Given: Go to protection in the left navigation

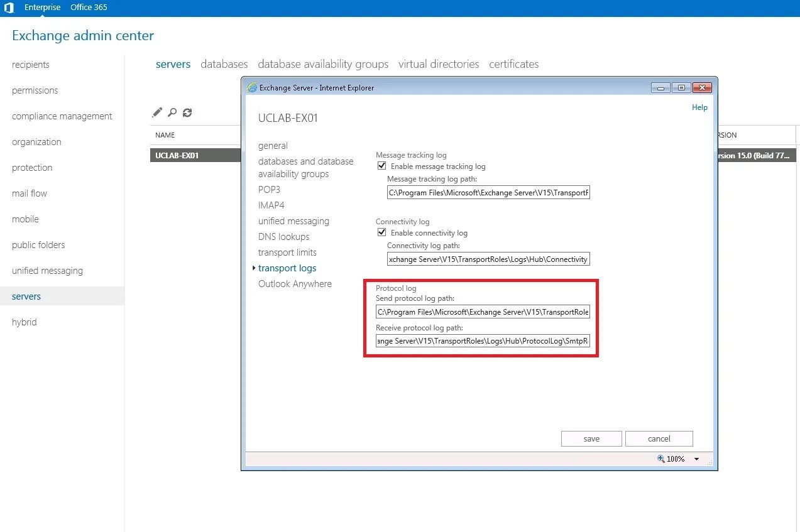Looking at the screenshot, I should [x=32, y=168].
